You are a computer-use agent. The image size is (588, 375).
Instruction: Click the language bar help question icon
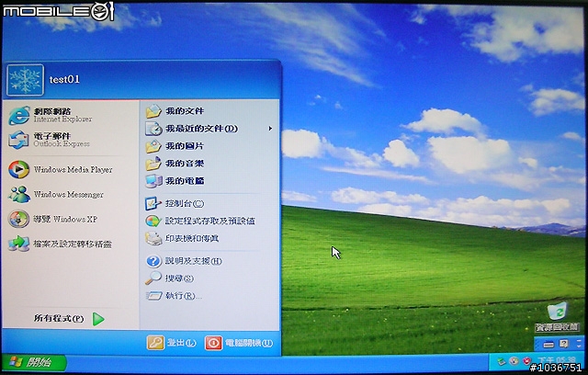(563, 344)
